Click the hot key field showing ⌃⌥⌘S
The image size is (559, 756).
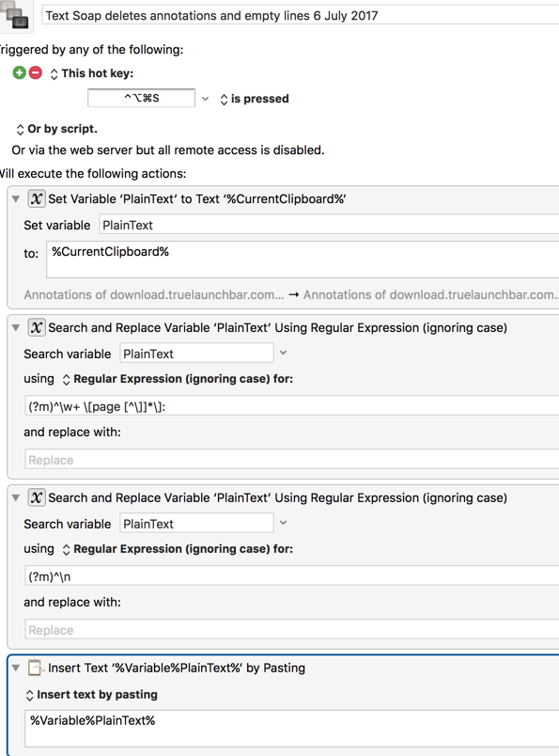(141, 98)
